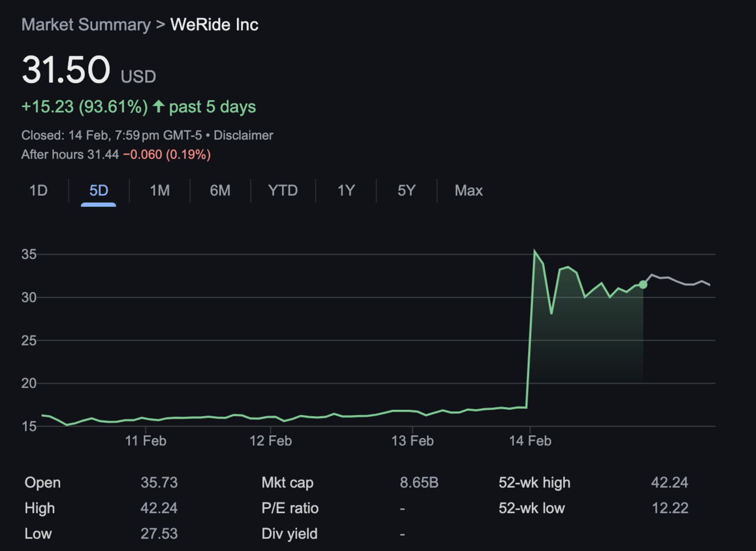Click the 52-wk high value 42.24
This screenshot has width=756, height=551.
click(x=669, y=482)
